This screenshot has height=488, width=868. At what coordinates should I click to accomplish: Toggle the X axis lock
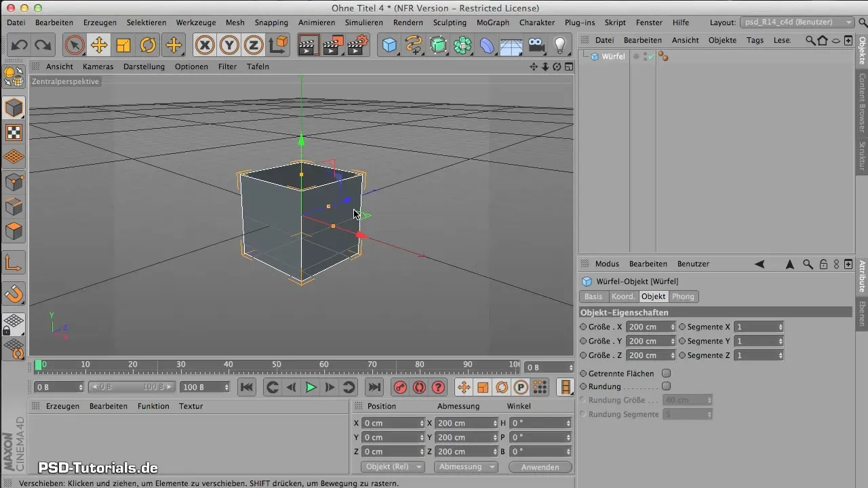[x=204, y=45]
